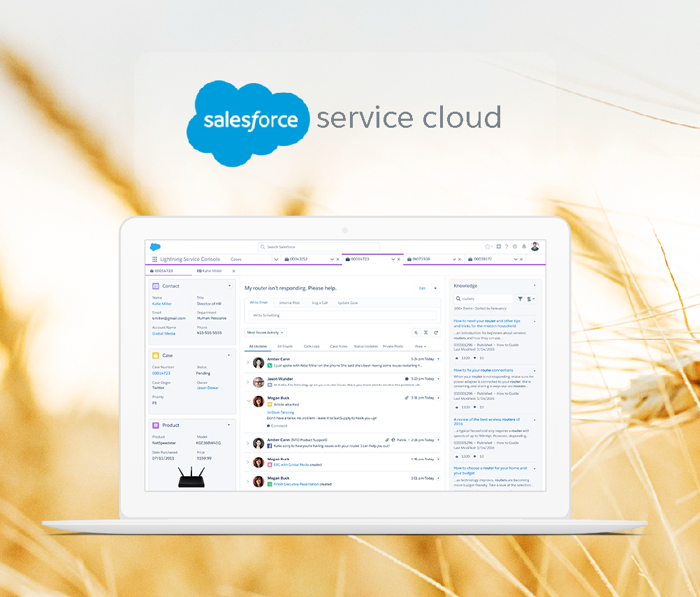
Task: Open the setup gear icon
Action: (x=515, y=246)
